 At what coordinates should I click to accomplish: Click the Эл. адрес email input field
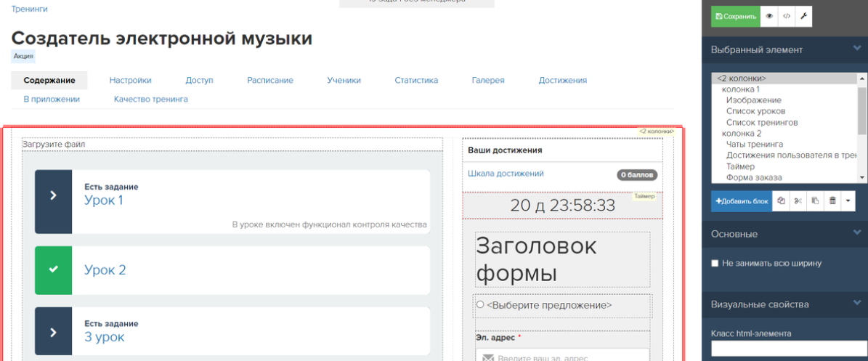[x=562, y=355]
